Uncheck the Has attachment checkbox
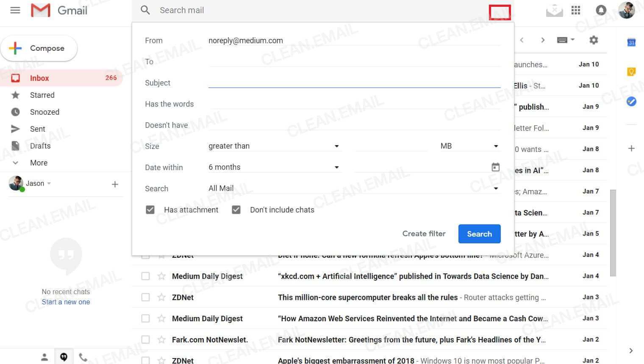Screen dimensions: 644x364 click(x=150, y=210)
